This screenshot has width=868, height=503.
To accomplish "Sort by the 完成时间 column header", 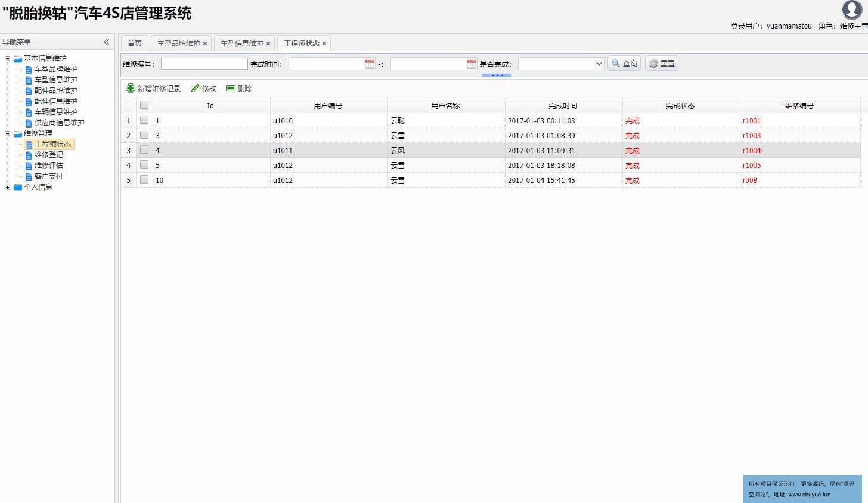I will [x=563, y=105].
